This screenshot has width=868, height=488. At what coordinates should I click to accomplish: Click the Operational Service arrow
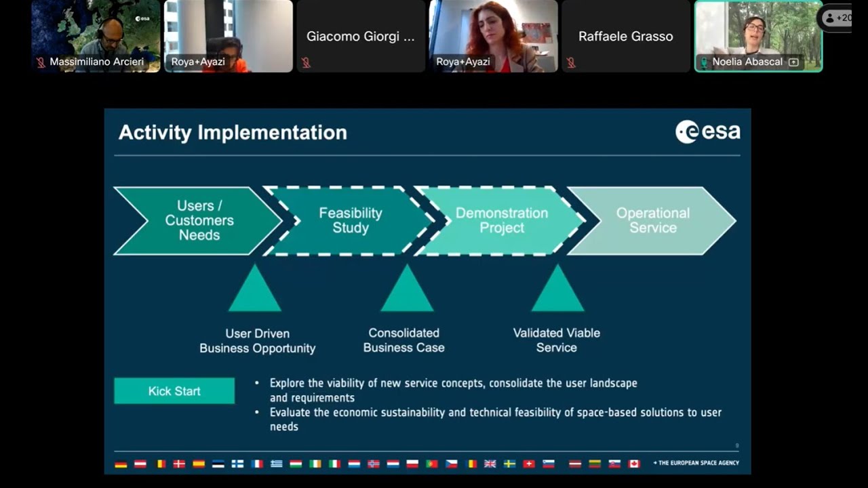coord(652,221)
